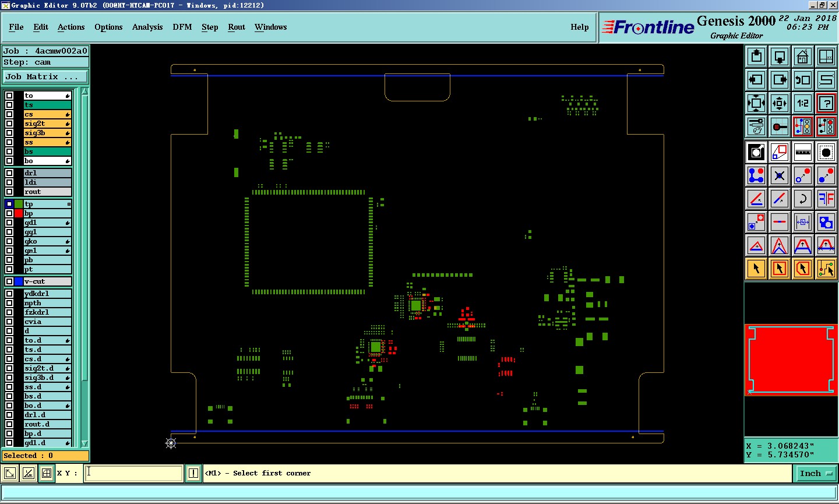Click the blue color swatch of v-cut layer
This screenshot has width=839, height=504.
pos(19,281)
